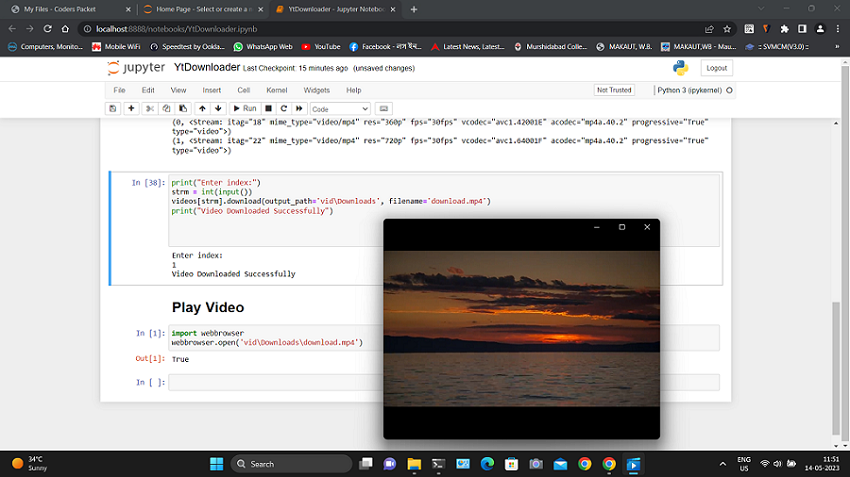The height and width of the screenshot is (477, 850).
Task: Bookmark this page with the star icon
Action: click(x=727, y=29)
